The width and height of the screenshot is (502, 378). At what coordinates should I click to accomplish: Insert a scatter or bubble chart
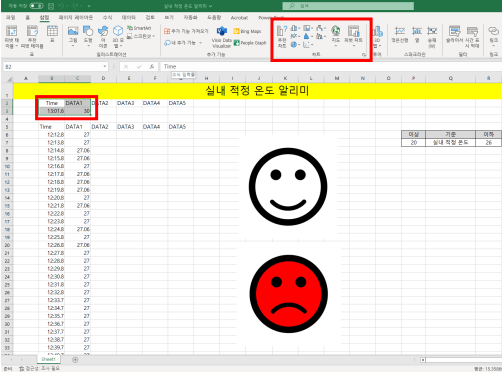tap(308, 44)
